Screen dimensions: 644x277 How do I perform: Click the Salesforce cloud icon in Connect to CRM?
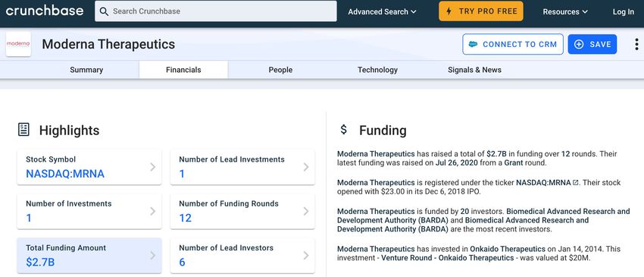(473, 45)
